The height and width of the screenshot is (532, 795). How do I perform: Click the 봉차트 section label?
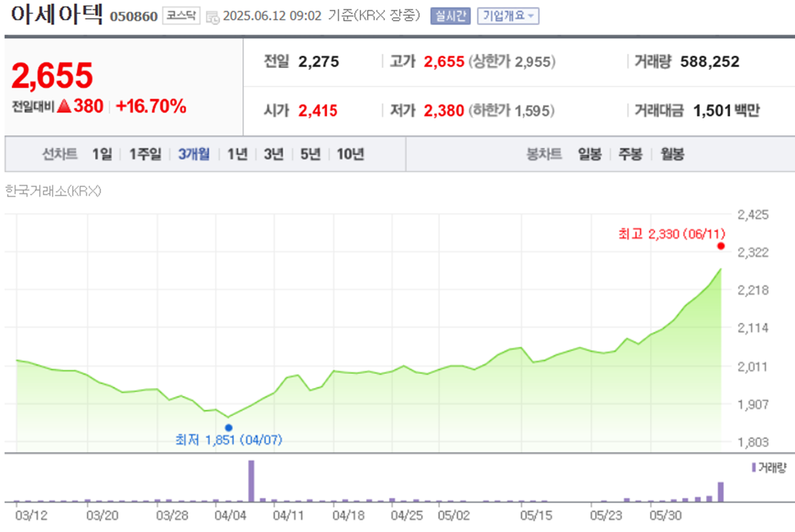543,154
